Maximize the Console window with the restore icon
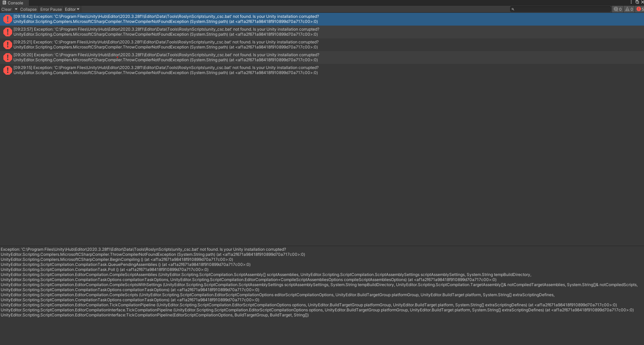 637,2
